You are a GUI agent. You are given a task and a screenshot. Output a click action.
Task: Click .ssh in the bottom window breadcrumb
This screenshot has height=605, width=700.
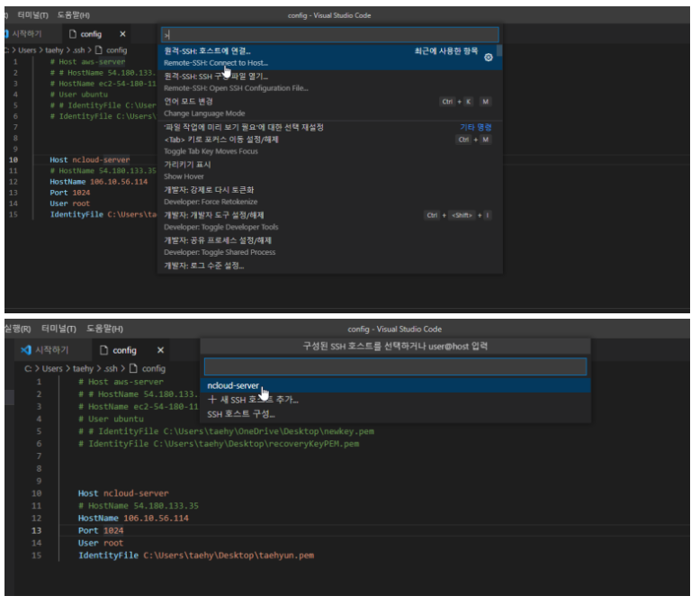tap(111, 368)
